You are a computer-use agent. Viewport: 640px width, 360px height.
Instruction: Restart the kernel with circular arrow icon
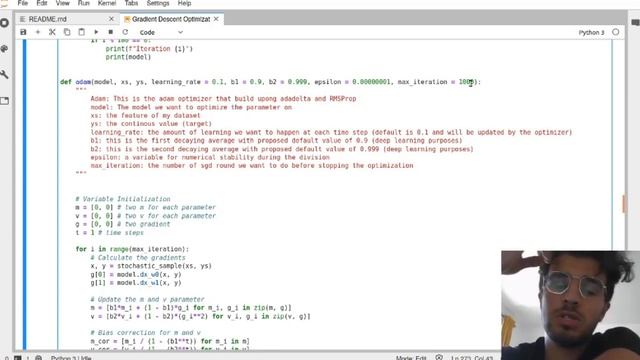(x=125, y=32)
